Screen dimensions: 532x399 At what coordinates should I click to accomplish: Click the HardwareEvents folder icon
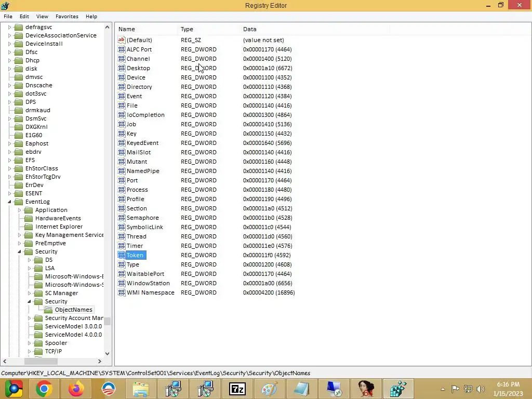click(x=29, y=218)
